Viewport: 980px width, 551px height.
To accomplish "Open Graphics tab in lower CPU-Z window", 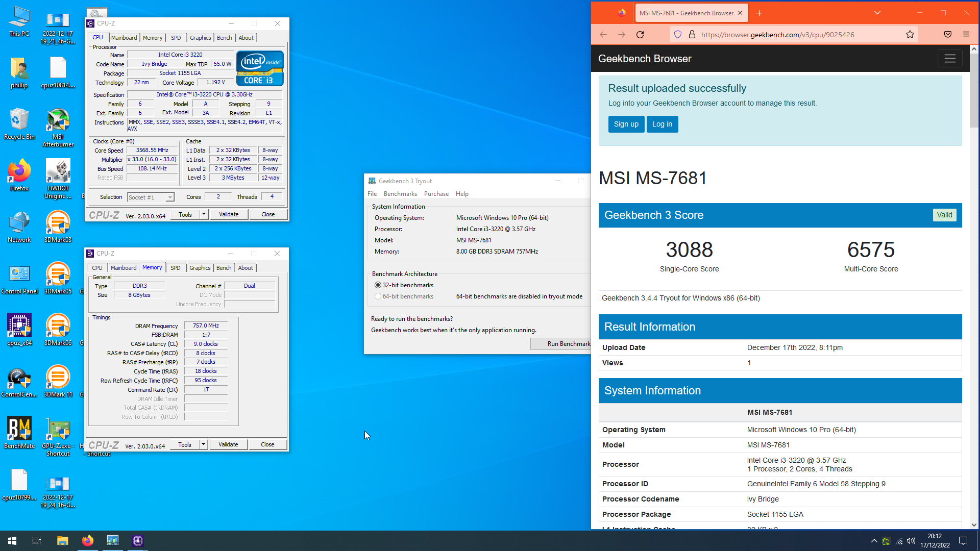I will [x=200, y=268].
